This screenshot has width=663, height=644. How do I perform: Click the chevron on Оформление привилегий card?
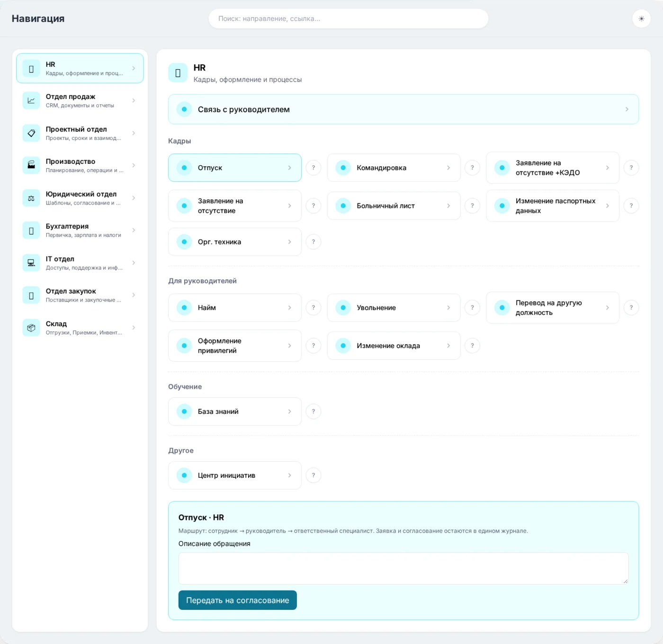290,346
